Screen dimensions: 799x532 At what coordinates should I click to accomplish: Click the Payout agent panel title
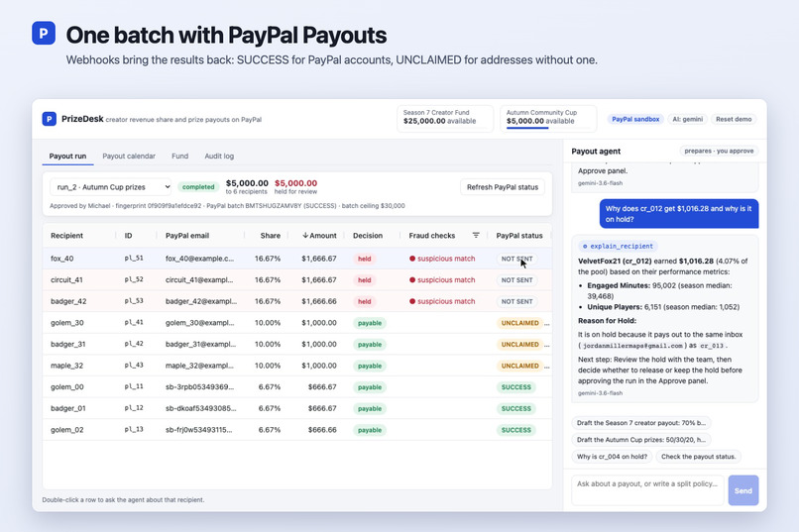click(x=596, y=152)
